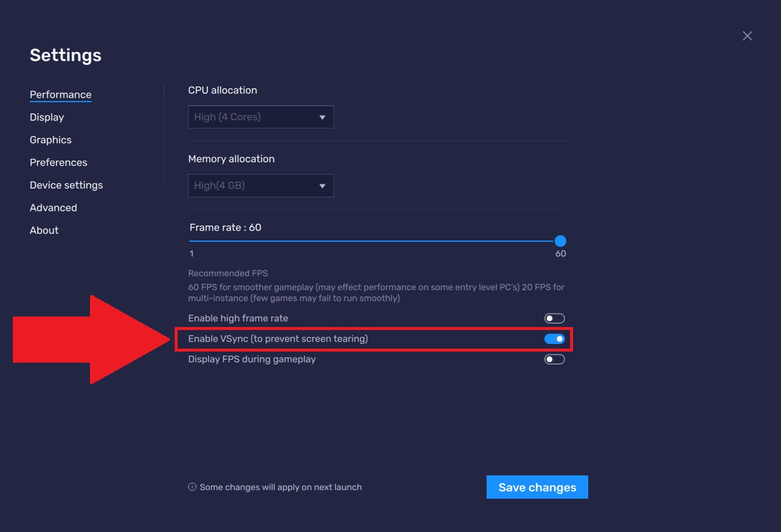Click the Enable VSync label text
This screenshot has width=781, height=532.
[x=277, y=339]
